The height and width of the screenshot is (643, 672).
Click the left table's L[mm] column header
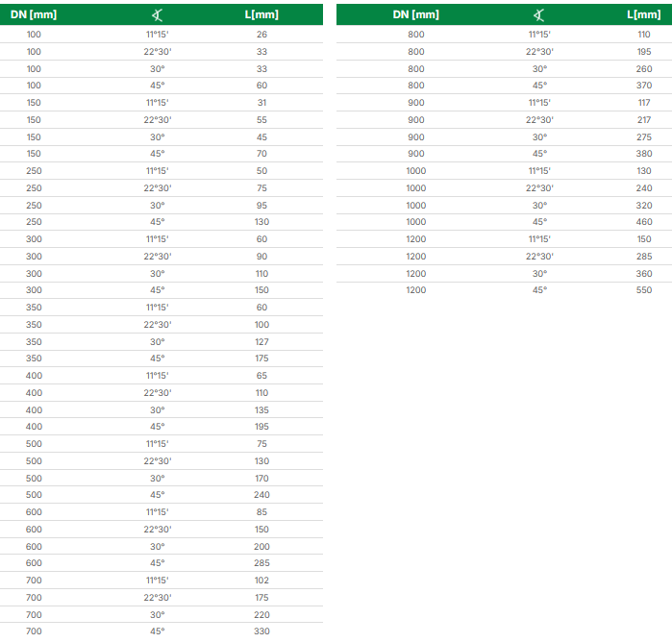pos(261,14)
